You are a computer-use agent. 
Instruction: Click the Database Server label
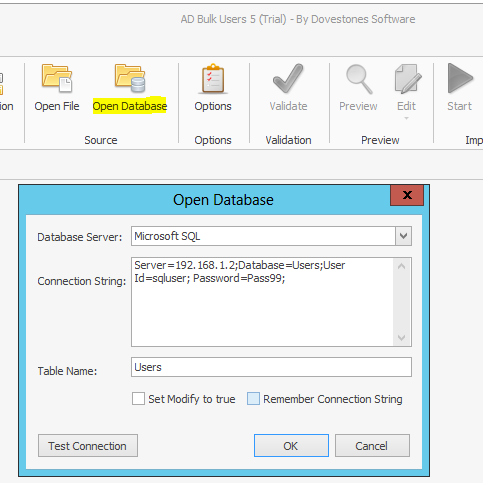point(80,237)
